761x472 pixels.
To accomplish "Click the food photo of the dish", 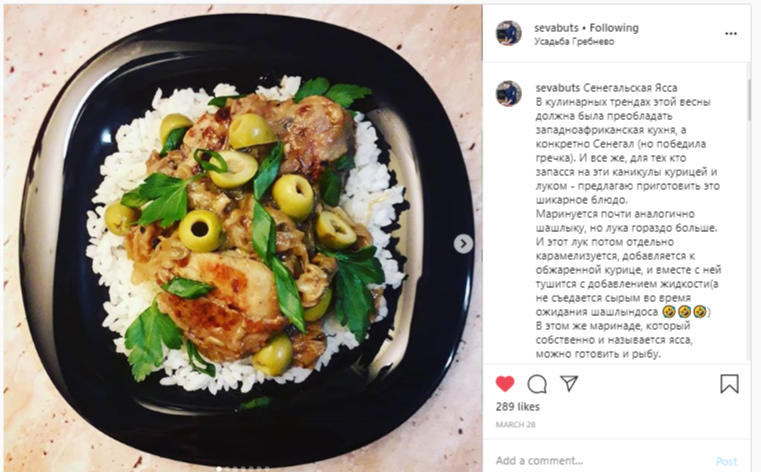I will [x=243, y=238].
